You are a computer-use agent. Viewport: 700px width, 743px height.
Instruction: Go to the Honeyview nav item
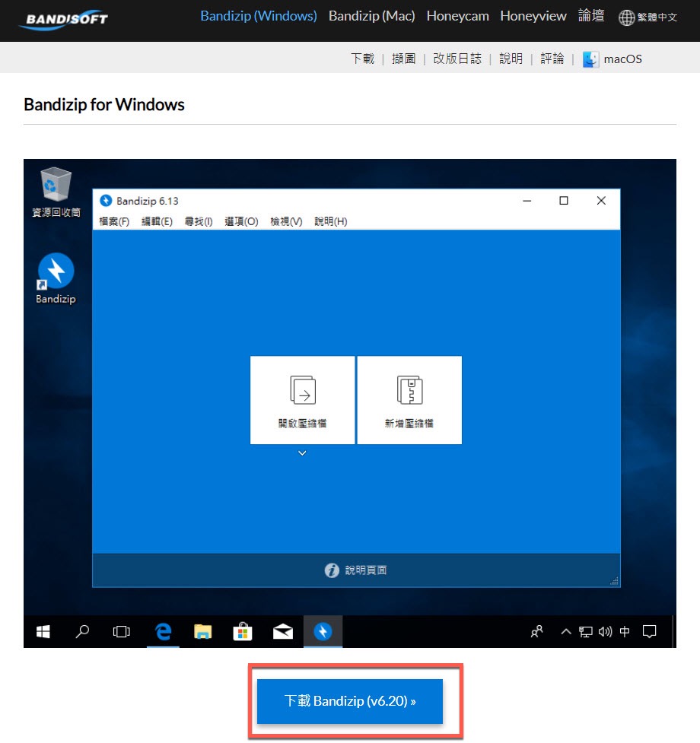[x=533, y=16]
